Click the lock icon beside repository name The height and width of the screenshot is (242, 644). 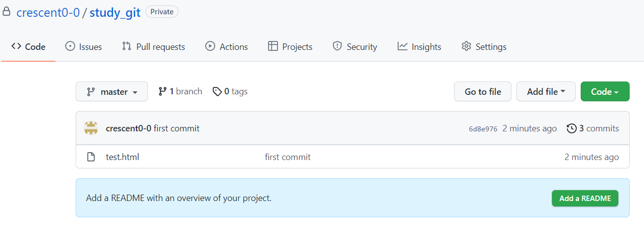click(x=6, y=12)
